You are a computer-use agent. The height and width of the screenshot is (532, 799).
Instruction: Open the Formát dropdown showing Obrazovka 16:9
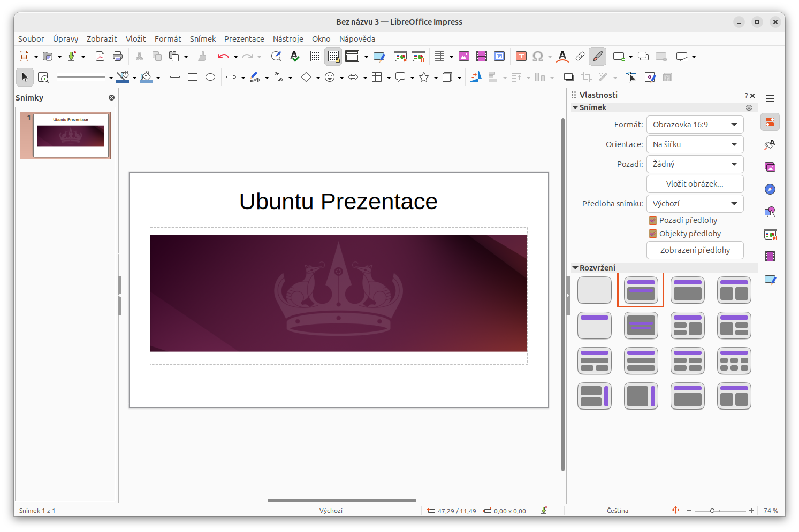click(695, 124)
